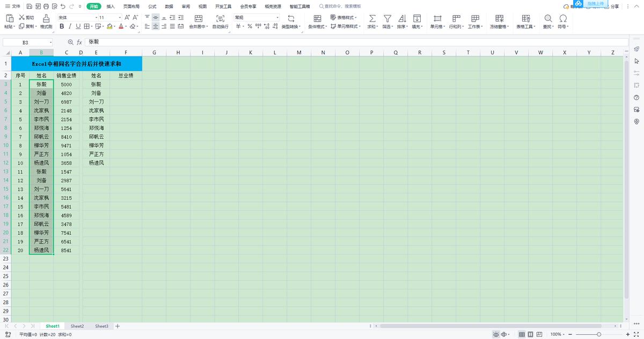Open the Name Box dropdown arrow
Image resolution: width=644 pixels, height=339 pixels.
tap(51, 42)
